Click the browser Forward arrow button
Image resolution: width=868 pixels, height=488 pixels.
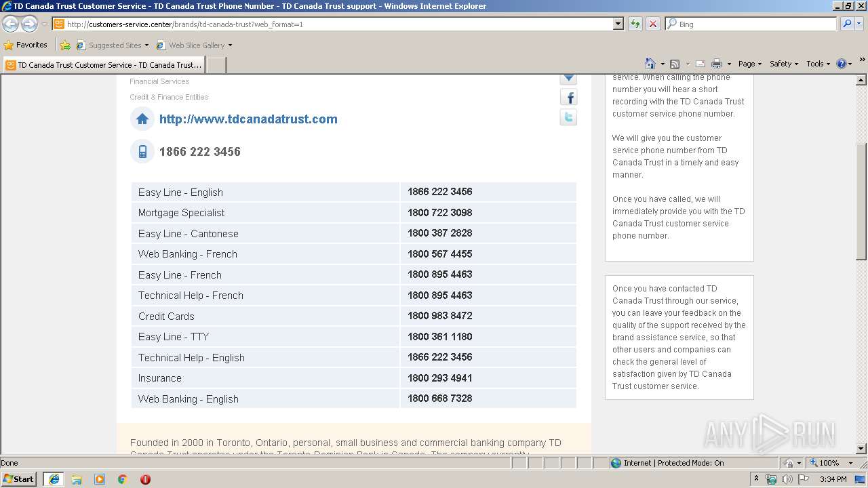pos(29,24)
